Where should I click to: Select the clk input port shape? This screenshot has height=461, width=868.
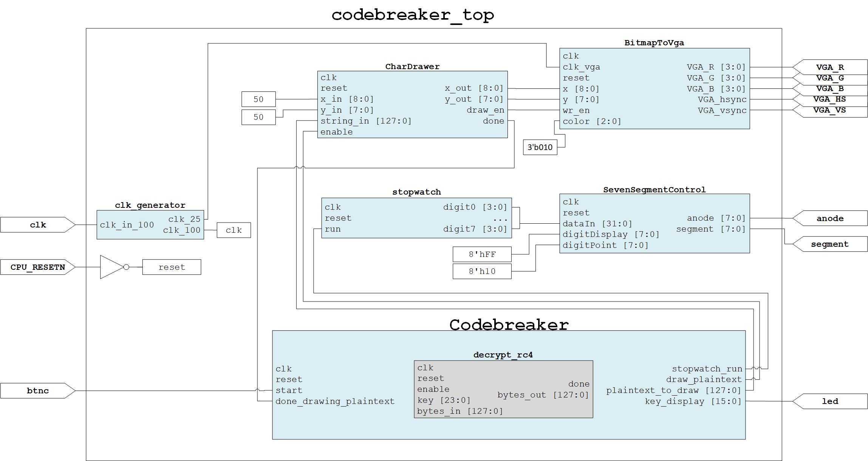38,225
